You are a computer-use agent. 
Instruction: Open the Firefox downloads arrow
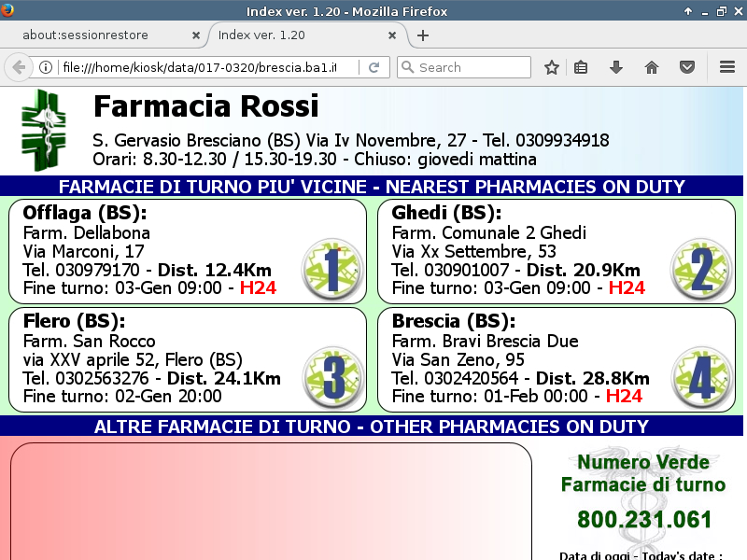(616, 67)
